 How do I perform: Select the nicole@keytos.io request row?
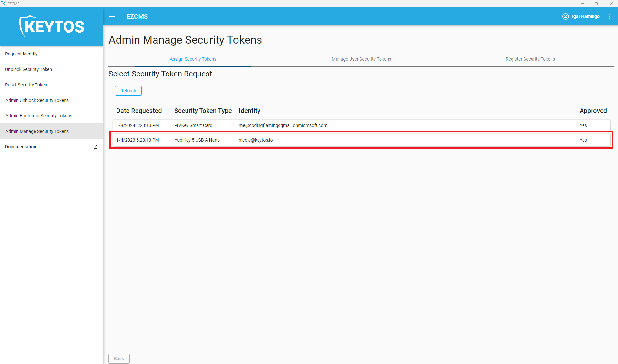coord(361,140)
